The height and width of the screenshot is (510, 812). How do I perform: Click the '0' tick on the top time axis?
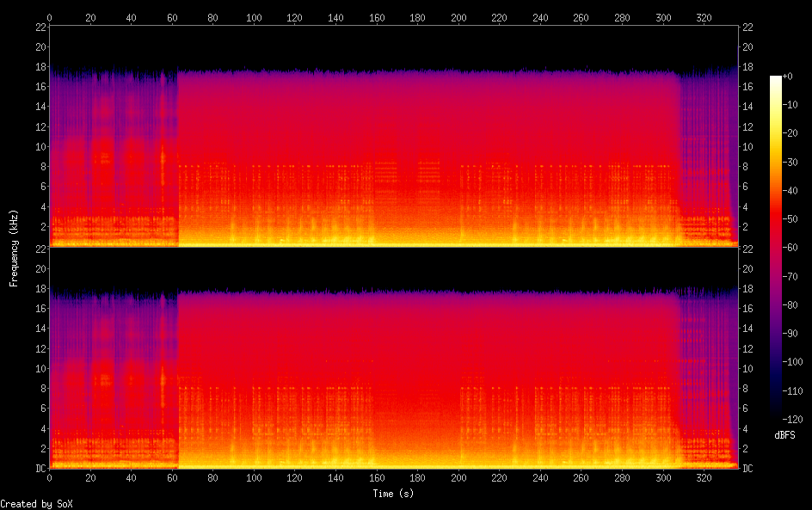[x=50, y=17]
